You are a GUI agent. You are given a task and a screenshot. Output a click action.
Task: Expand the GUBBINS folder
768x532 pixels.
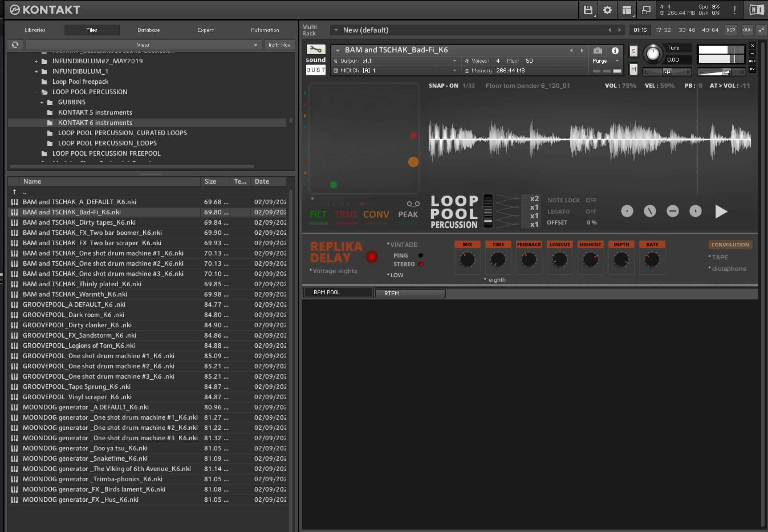pos(42,102)
